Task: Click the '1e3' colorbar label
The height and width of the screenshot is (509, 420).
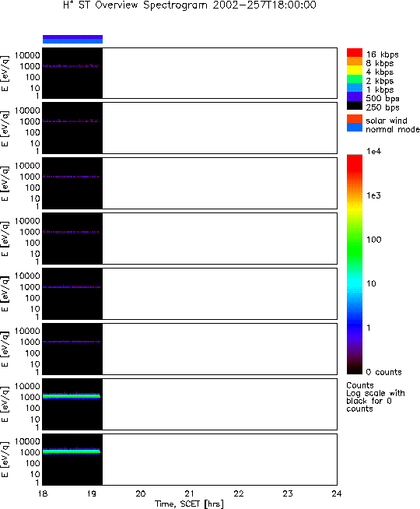Action: tap(373, 195)
